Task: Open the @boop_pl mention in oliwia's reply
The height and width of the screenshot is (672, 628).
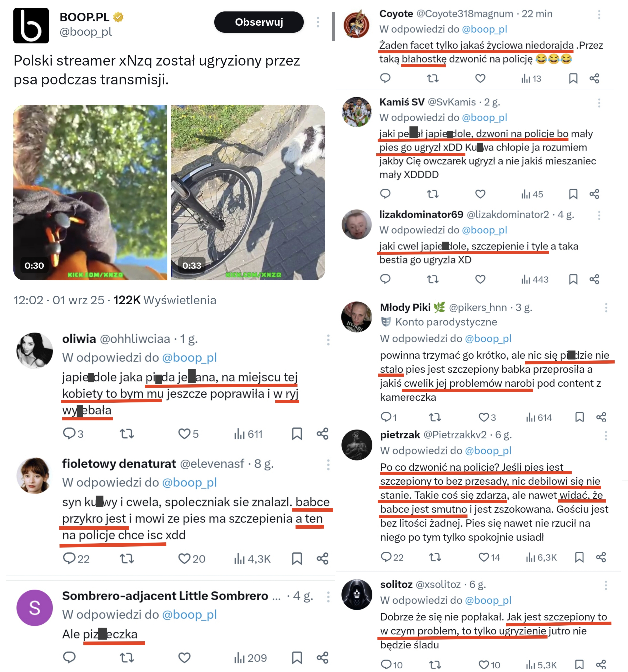Action: pos(189,358)
